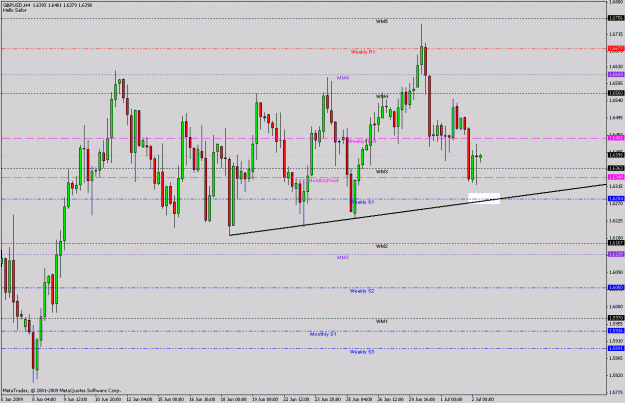This screenshot has height=403, width=625.
Task: Select the magenta 'WeeklyPivot' label
Action: click(362, 141)
